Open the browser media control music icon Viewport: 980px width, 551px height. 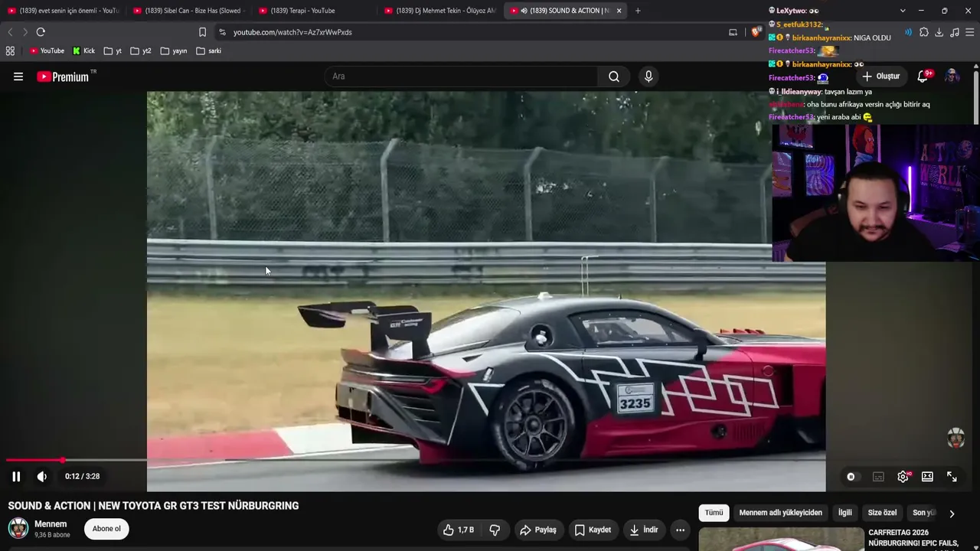955,32
